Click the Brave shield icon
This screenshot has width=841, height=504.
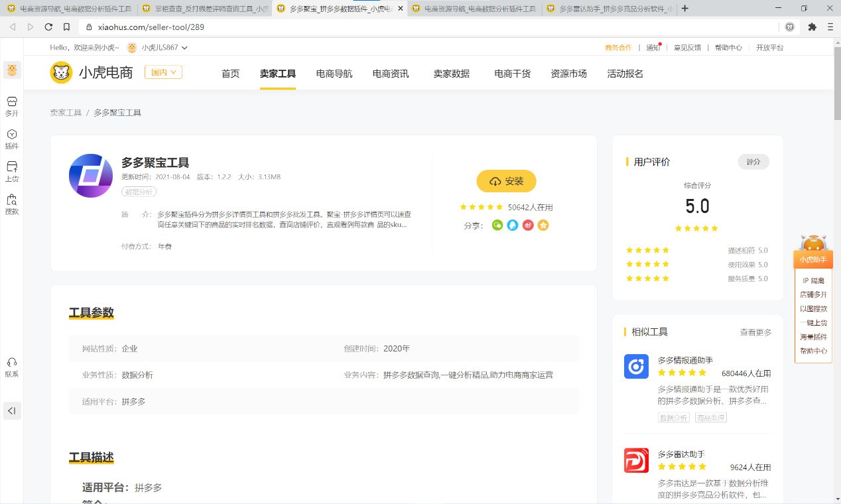(x=790, y=27)
